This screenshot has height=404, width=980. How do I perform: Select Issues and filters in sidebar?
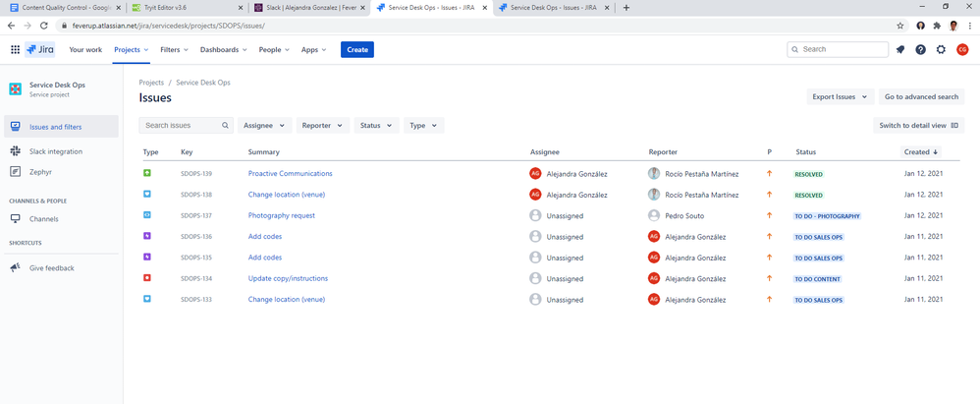pos(61,127)
